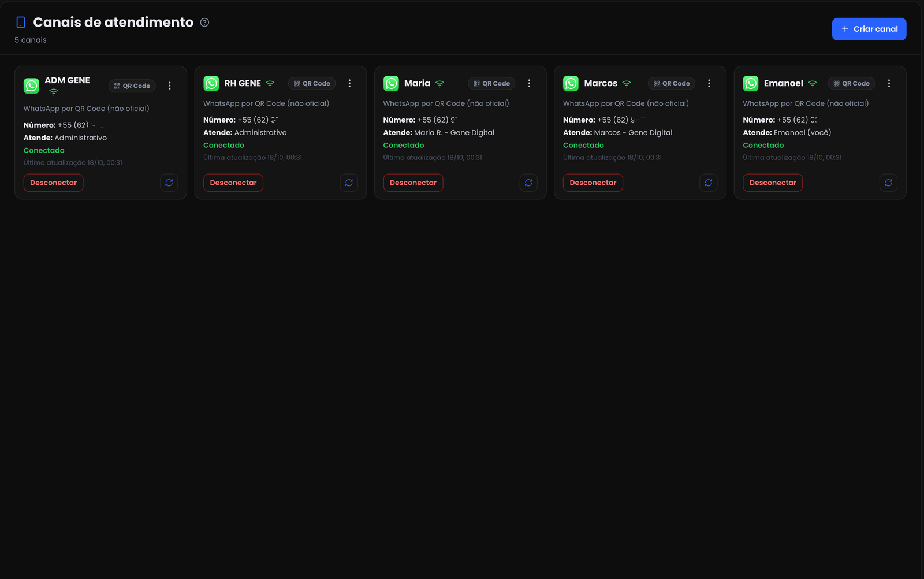Click the QR Code badge on ADM GENE
The height and width of the screenshot is (579, 924).
[x=132, y=86]
